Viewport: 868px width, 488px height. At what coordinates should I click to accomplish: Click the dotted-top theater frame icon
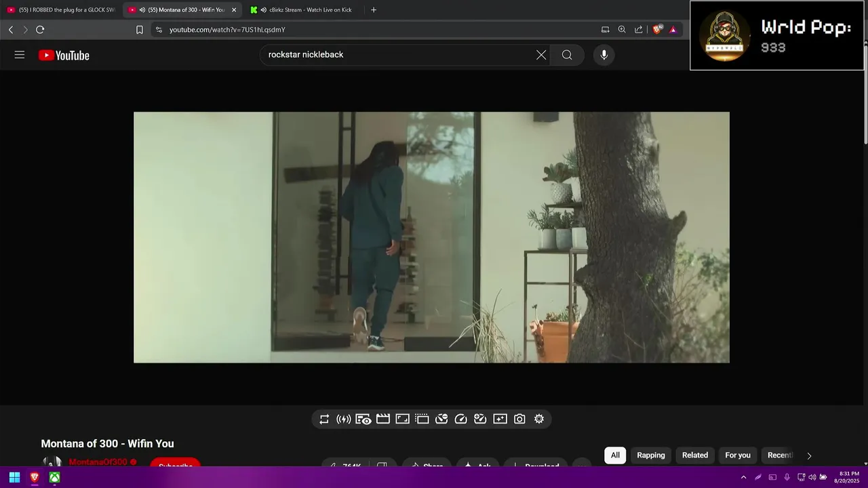tap(422, 419)
